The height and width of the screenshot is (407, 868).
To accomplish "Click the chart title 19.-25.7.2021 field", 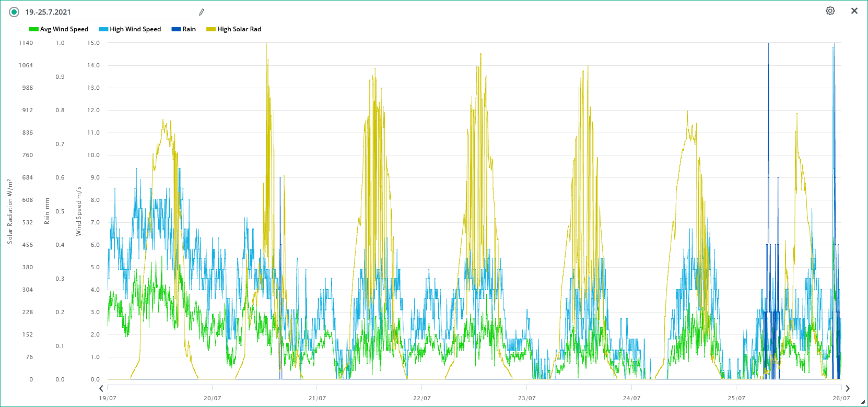I will tap(110, 12).
